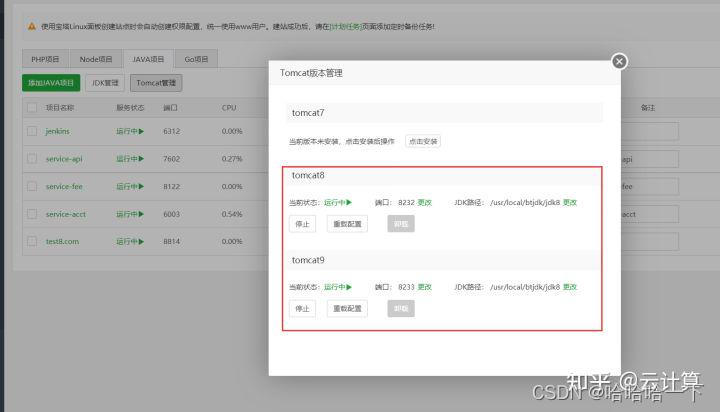Image resolution: width=720 pixels, height=412 pixels.
Task: Click the service-acct row 备注 input field
Action: pyautogui.click(x=650, y=214)
